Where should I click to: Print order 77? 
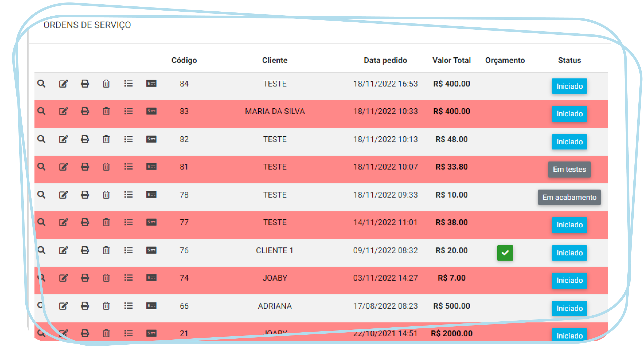pyautogui.click(x=85, y=222)
